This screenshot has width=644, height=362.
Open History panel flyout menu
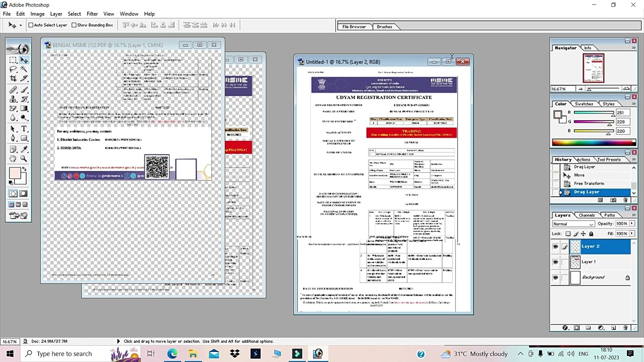click(634, 159)
